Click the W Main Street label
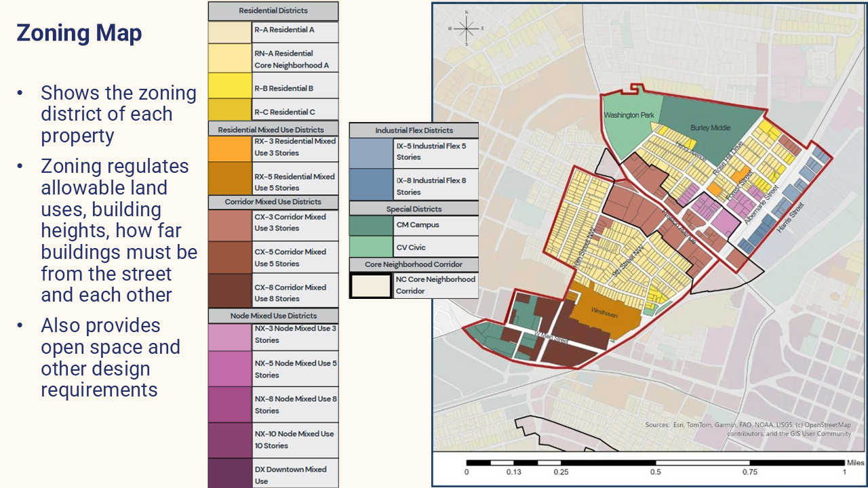 (x=549, y=337)
